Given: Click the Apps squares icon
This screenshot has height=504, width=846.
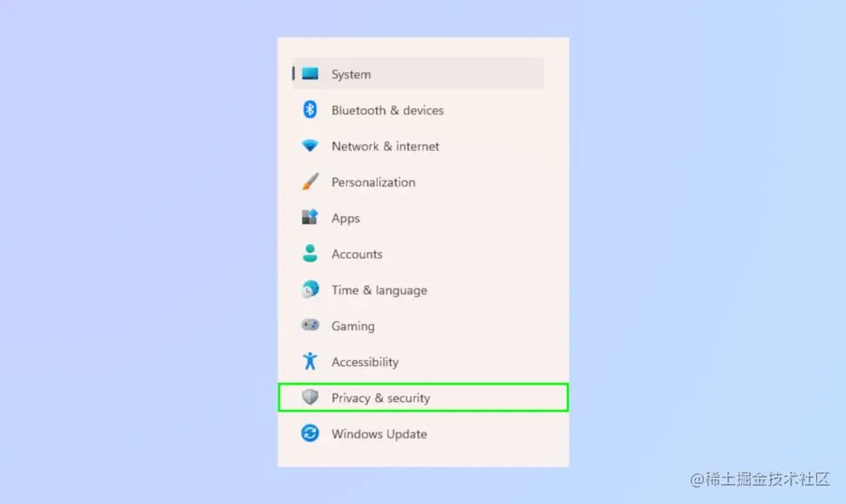Looking at the screenshot, I should pyautogui.click(x=310, y=217).
